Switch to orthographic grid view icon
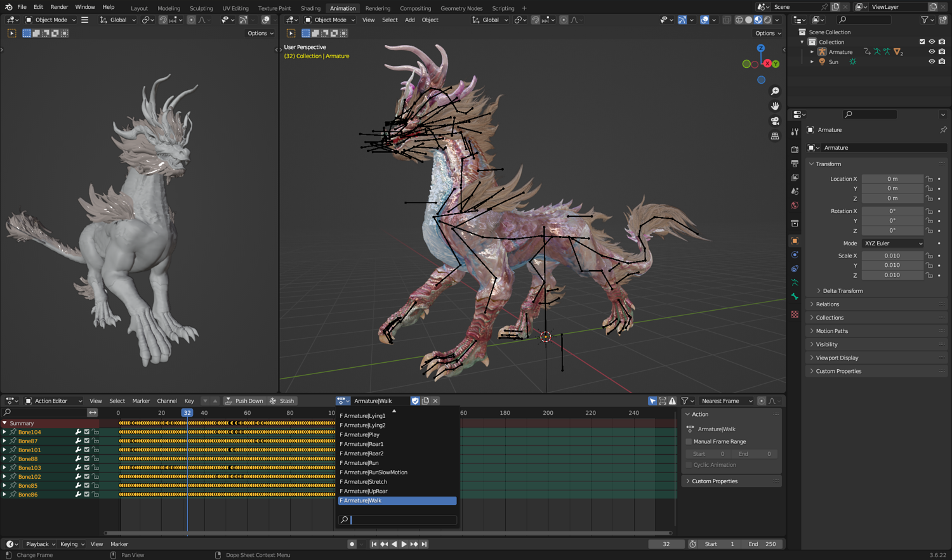Image resolution: width=952 pixels, height=560 pixels. pyautogui.click(x=775, y=136)
